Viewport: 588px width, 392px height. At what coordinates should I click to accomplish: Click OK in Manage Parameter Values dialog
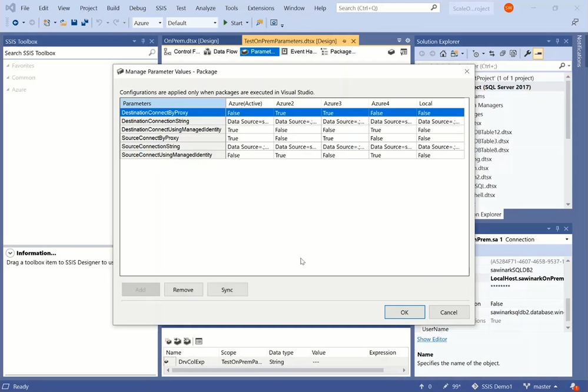tap(404, 312)
